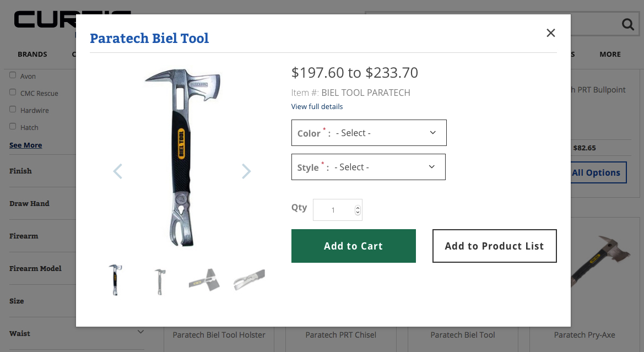Image resolution: width=644 pixels, height=352 pixels.
Task: Expand the Waist filter section
Action: pos(140,332)
